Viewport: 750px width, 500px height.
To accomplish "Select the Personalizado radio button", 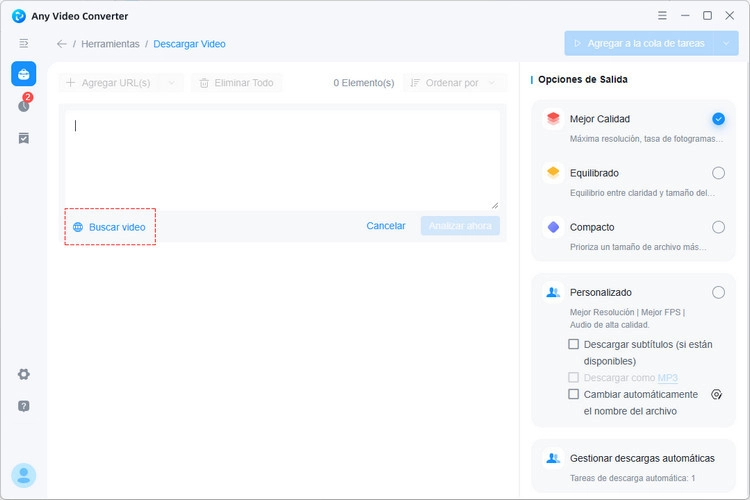I will tap(718, 292).
